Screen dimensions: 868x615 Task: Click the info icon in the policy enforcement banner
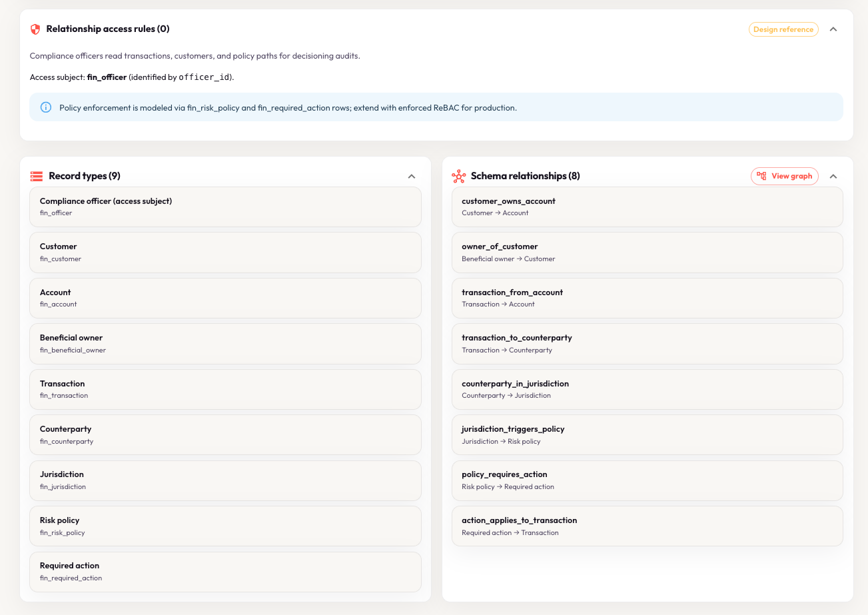(46, 107)
